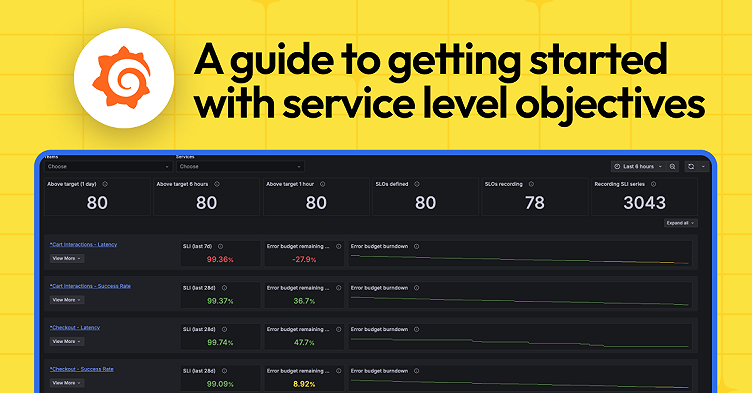This screenshot has height=393, width=752.
Task: Click the 80 value under Above target 1 hour
Action: (316, 203)
